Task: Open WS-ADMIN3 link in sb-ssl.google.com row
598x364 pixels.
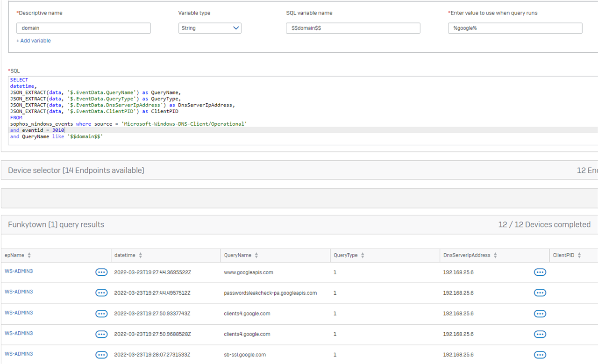Action: (x=19, y=354)
